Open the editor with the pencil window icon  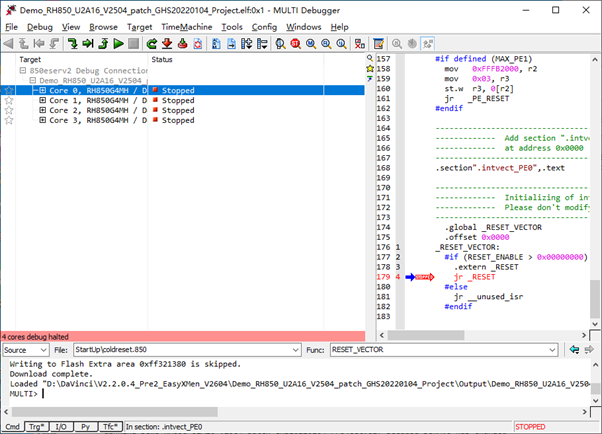379,43
